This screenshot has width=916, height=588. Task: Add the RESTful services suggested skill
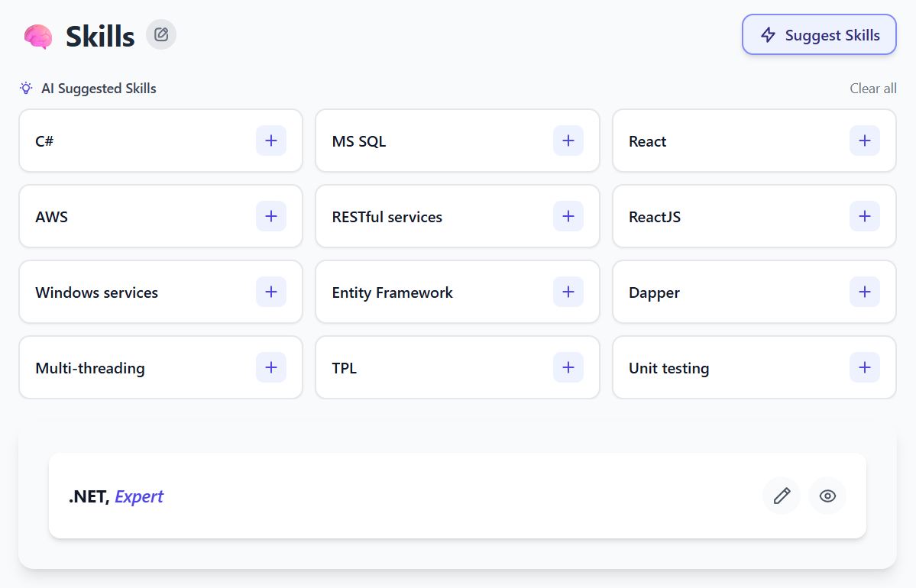click(568, 216)
